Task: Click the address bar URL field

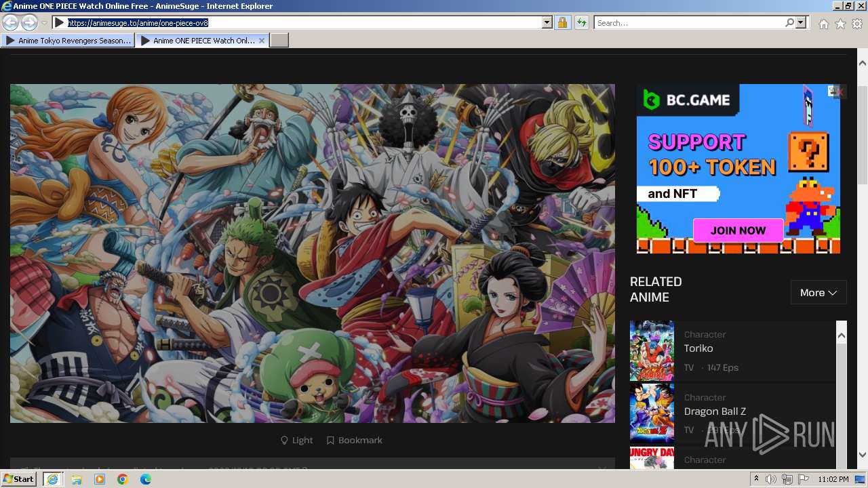Action: [x=304, y=23]
